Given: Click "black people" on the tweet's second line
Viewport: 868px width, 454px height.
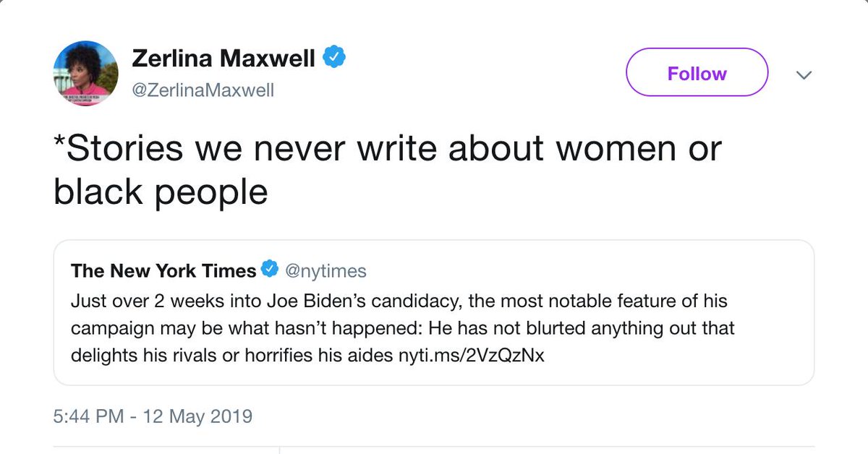Looking at the screenshot, I should [161, 191].
